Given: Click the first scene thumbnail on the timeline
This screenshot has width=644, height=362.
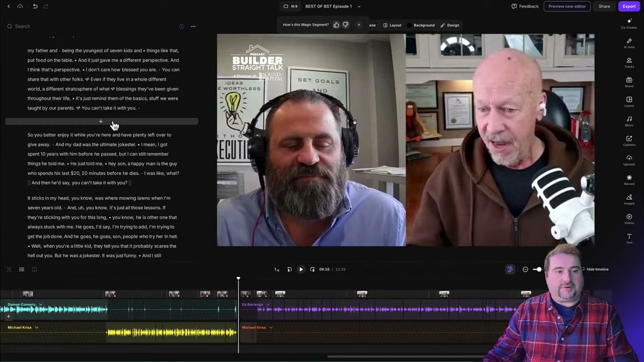Looking at the screenshot, I should pyautogui.click(x=28, y=294).
